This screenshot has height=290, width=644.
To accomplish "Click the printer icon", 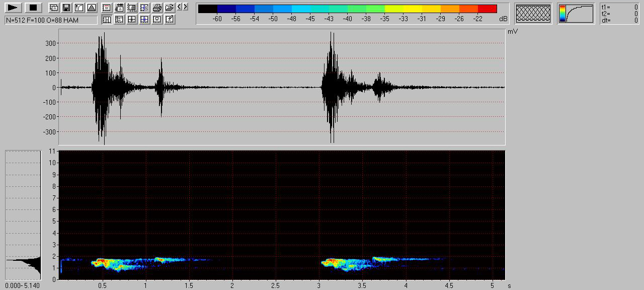I will click(x=157, y=8).
